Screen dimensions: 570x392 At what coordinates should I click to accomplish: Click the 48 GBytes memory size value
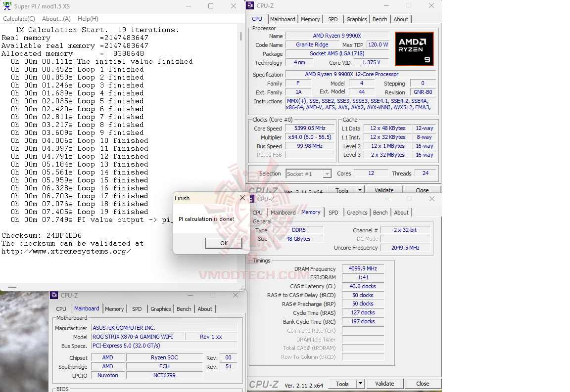pyautogui.click(x=298, y=239)
